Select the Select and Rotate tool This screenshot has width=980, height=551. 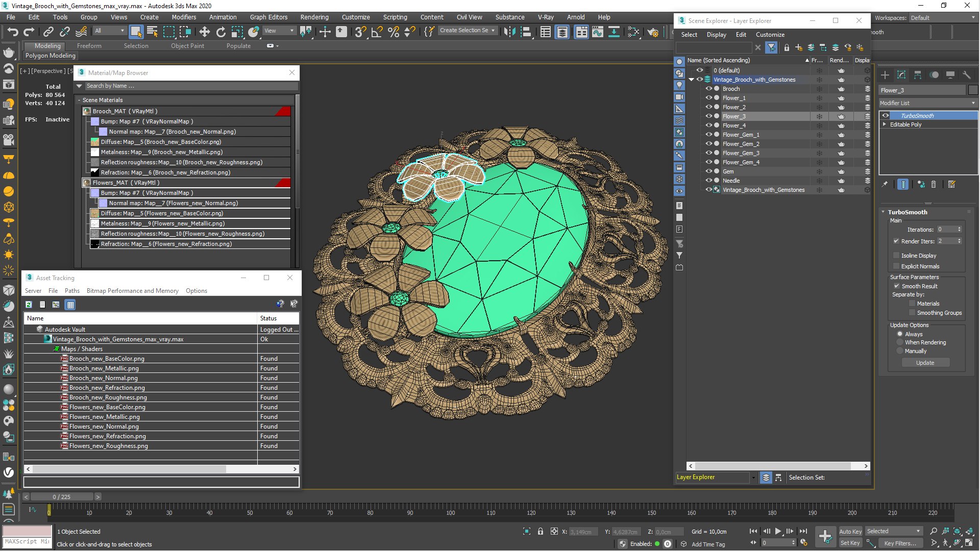click(220, 32)
